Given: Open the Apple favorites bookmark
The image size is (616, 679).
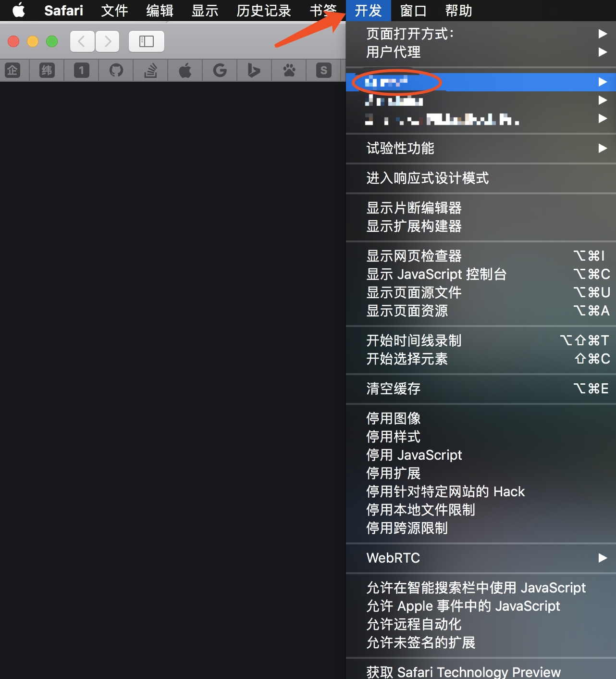Looking at the screenshot, I should click(185, 71).
